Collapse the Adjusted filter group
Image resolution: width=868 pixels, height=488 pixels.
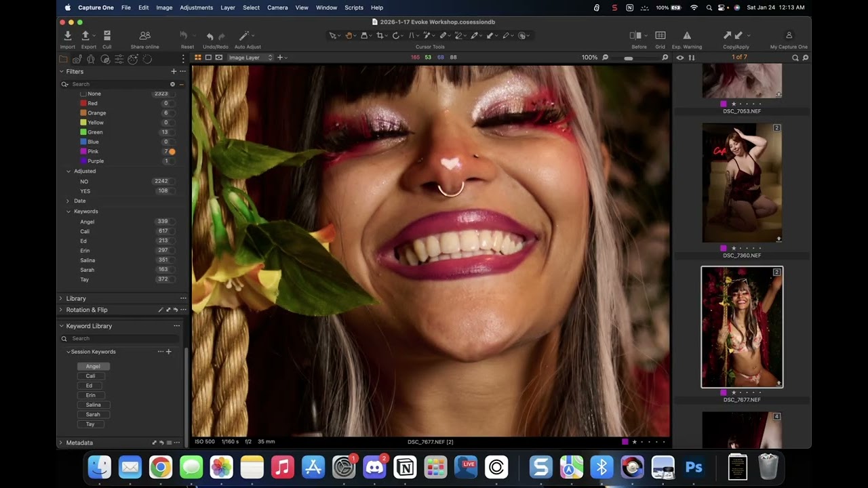pos(68,171)
